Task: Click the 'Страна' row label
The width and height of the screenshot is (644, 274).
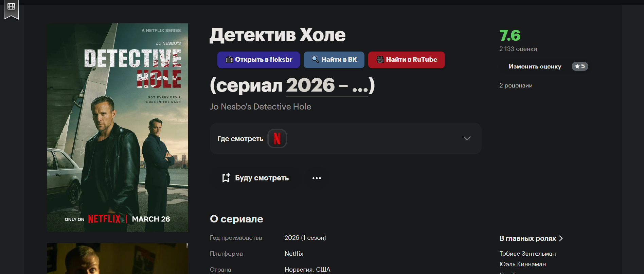Action: pos(220,270)
